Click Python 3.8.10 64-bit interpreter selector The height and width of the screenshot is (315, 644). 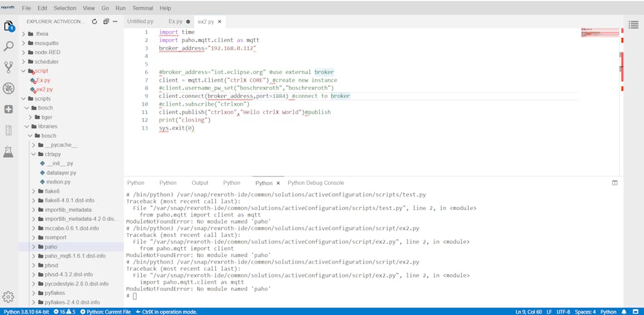coord(26,312)
